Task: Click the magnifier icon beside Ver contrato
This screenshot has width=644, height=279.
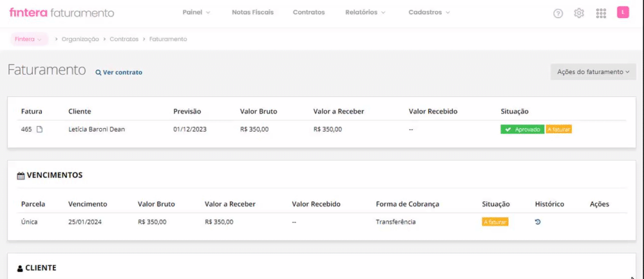Action: 98,73
